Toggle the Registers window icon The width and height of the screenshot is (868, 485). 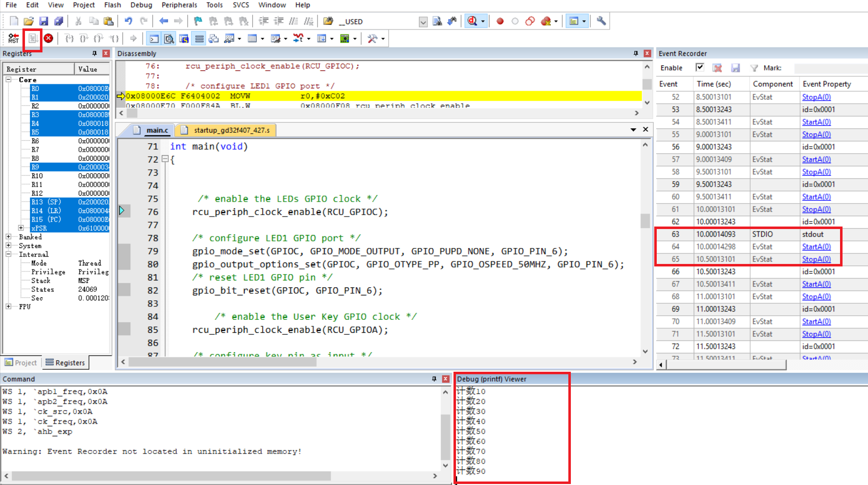199,38
